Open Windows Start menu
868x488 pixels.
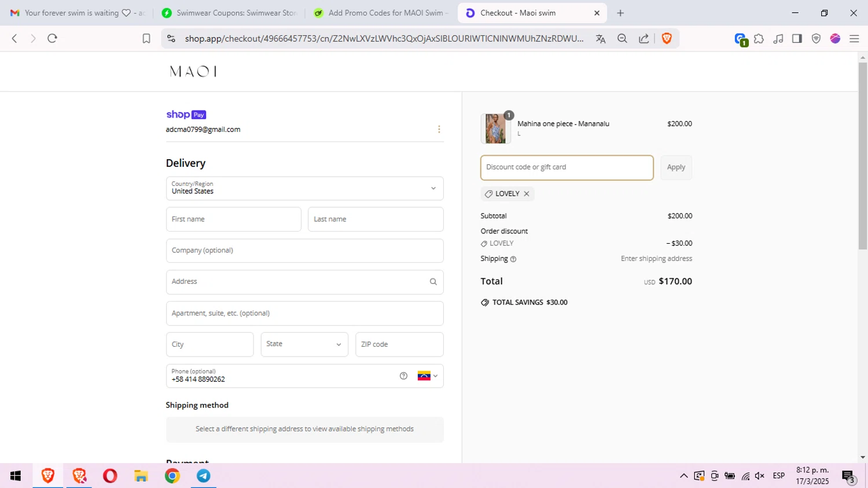pos(16,476)
